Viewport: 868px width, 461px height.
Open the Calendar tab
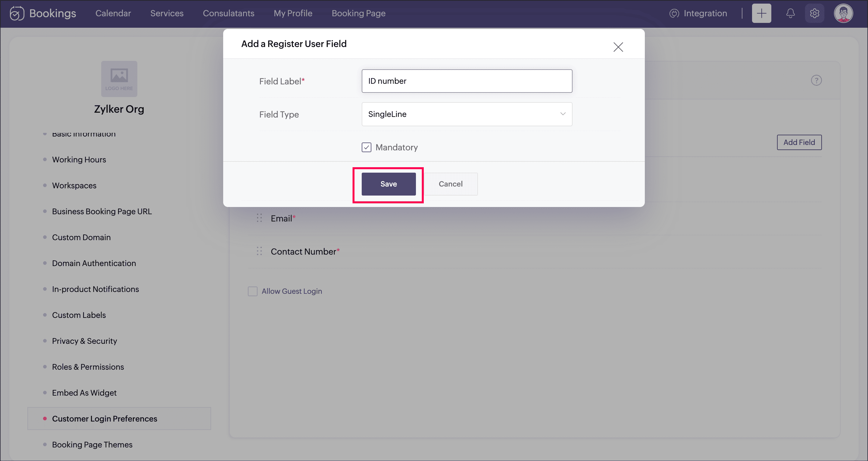click(x=113, y=14)
